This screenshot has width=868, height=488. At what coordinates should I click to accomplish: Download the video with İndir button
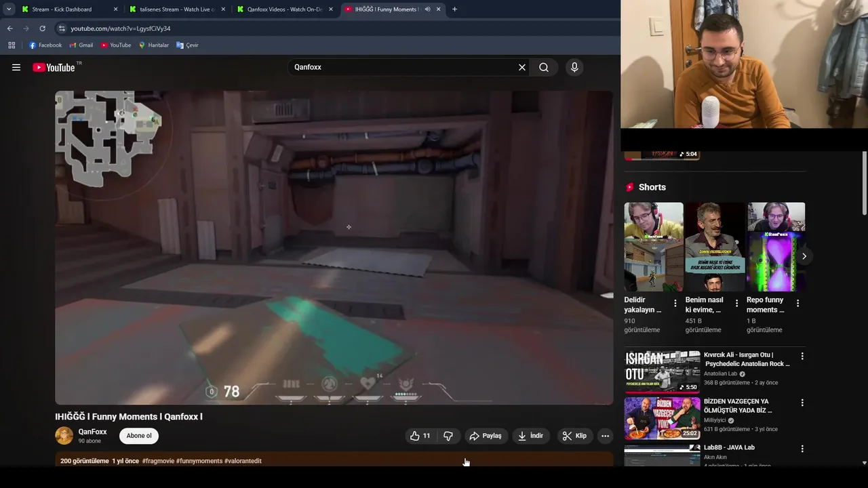530,436
